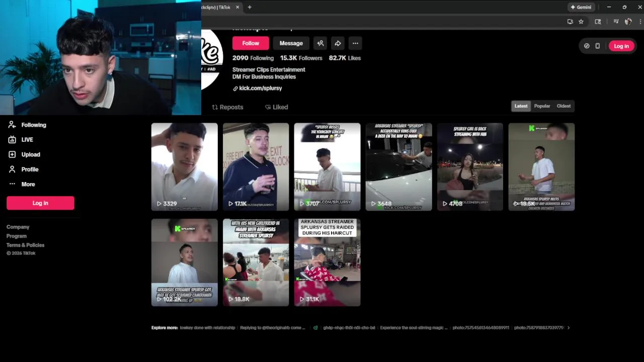Open Profile in the sidebar
Image resolution: width=644 pixels, height=362 pixels.
pos(23,169)
